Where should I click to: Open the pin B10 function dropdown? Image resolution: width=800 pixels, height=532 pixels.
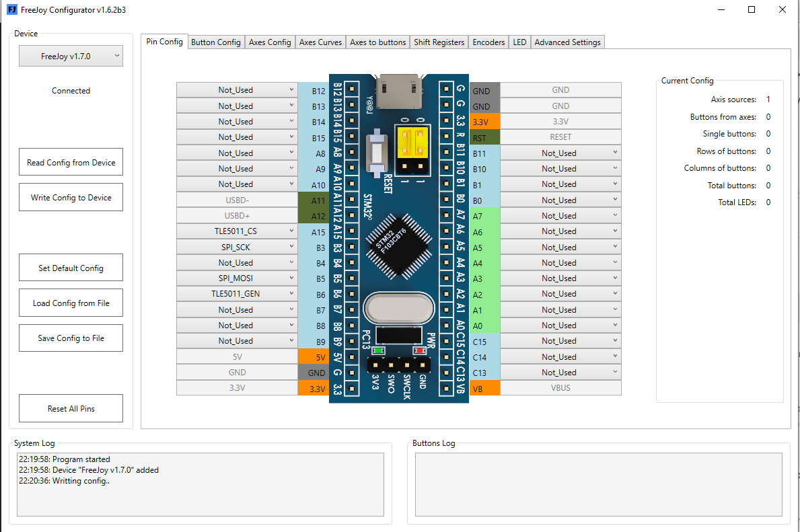(x=560, y=168)
